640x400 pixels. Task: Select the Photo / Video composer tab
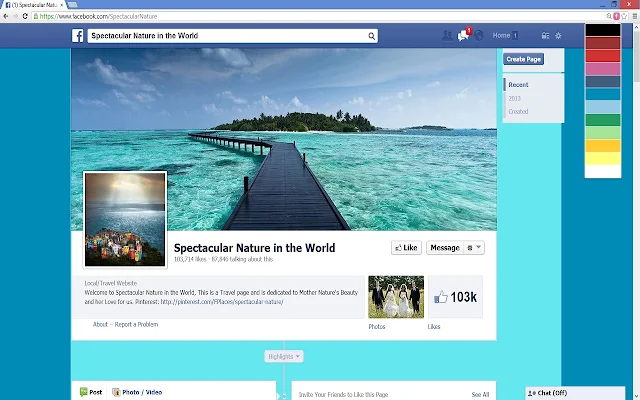point(137,392)
